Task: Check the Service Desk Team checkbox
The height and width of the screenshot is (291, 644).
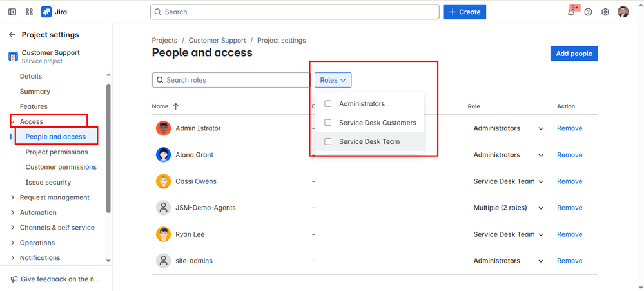Action: (327, 141)
